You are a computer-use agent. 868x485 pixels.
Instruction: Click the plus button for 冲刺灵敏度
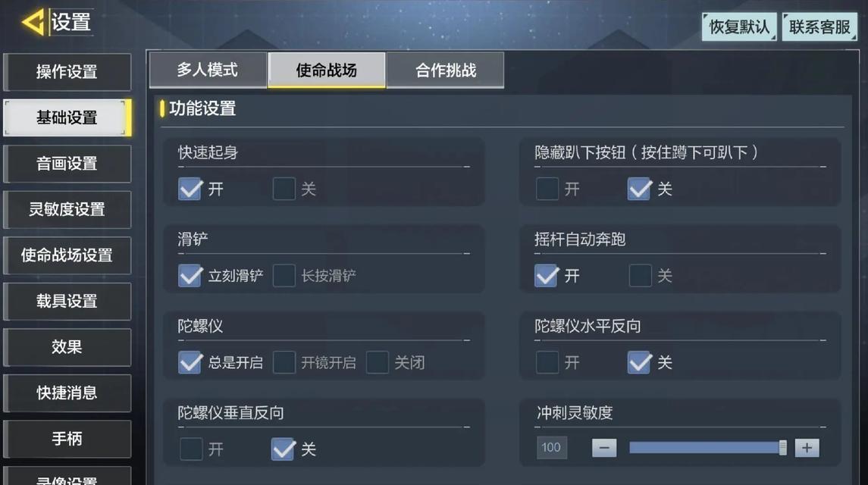click(x=807, y=447)
